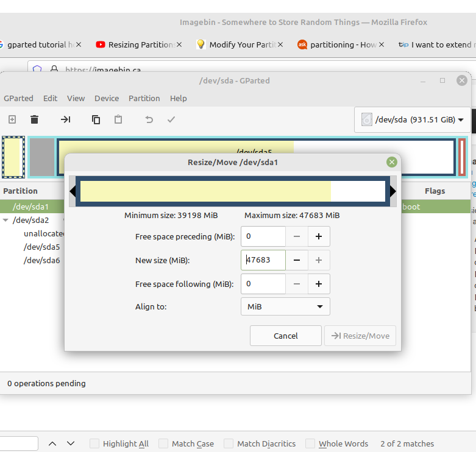
Task: Open the View menu
Action: click(76, 98)
